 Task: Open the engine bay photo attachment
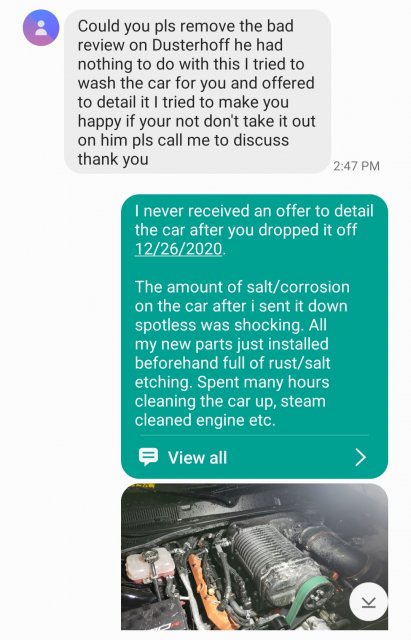[254, 557]
